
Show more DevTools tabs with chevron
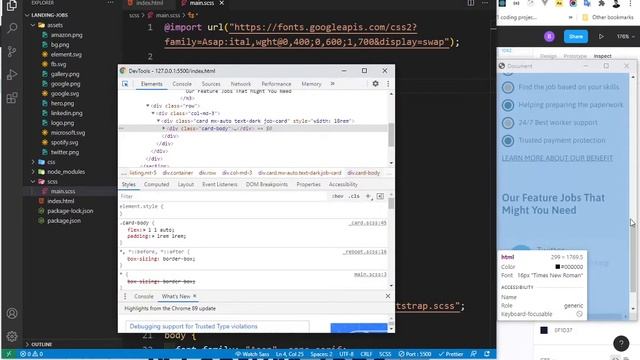(x=333, y=84)
